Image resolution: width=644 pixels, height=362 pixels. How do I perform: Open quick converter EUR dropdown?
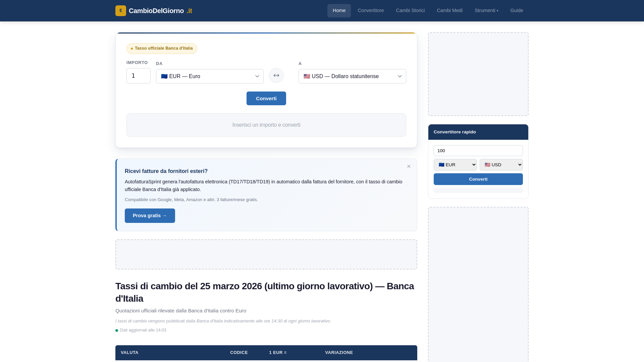tap(455, 165)
